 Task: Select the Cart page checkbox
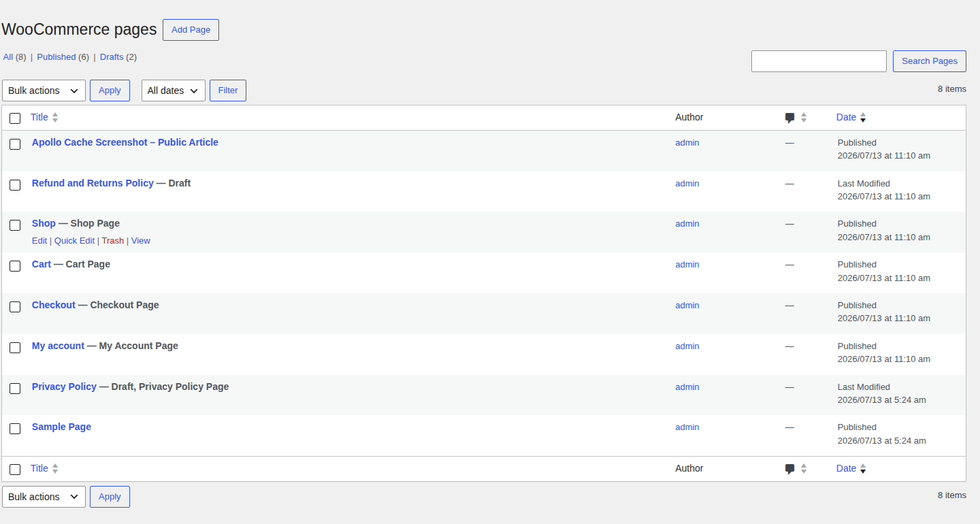pyautogui.click(x=15, y=266)
